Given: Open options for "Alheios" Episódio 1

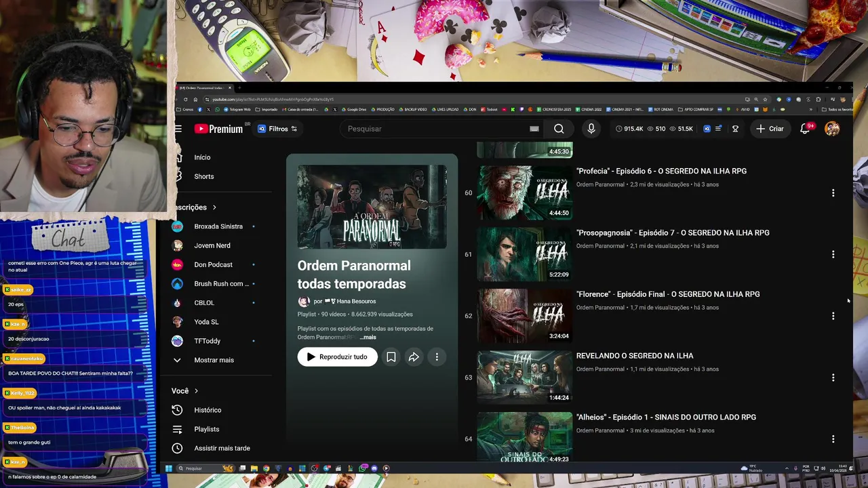Looking at the screenshot, I should coord(833,440).
